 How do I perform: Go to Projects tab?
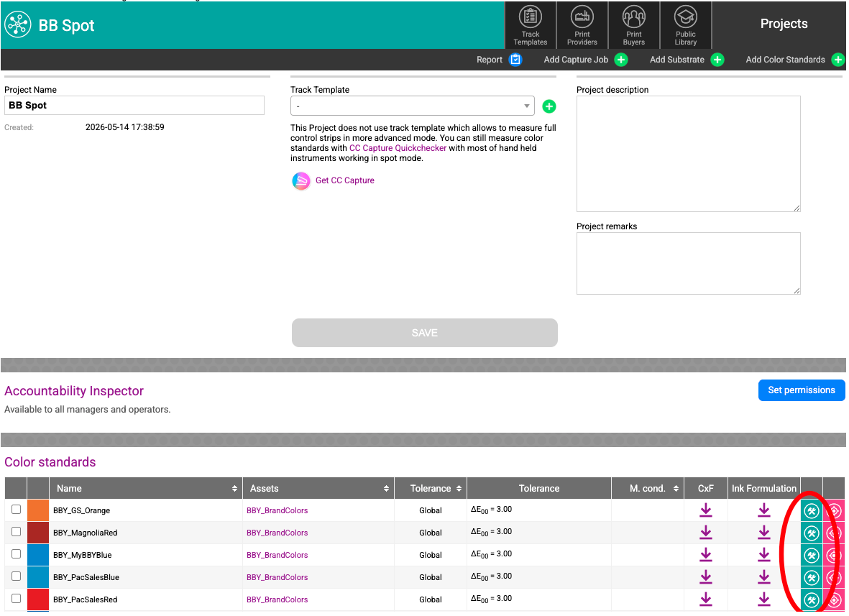click(x=784, y=24)
